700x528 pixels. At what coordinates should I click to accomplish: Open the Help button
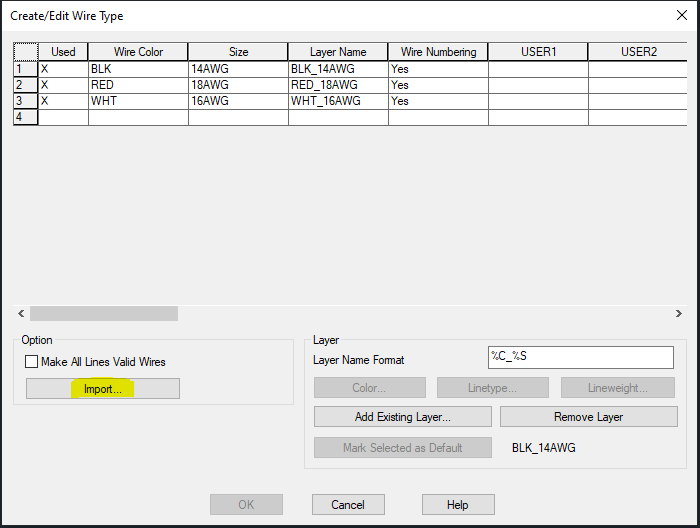pos(458,504)
